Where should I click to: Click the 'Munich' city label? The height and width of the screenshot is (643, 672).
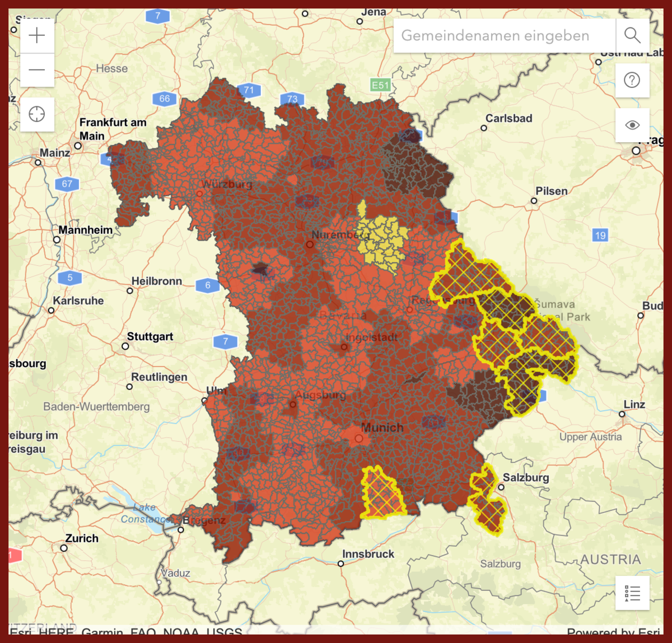382,428
